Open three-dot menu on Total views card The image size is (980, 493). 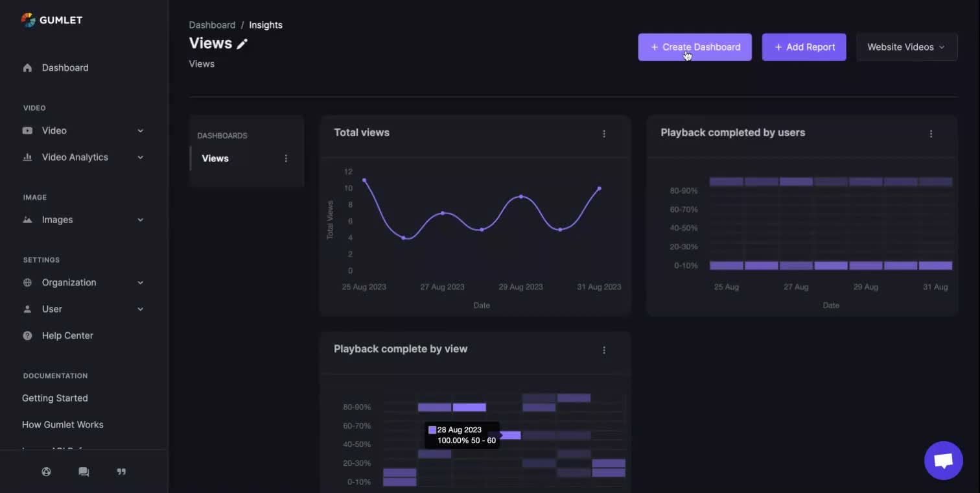pos(604,134)
